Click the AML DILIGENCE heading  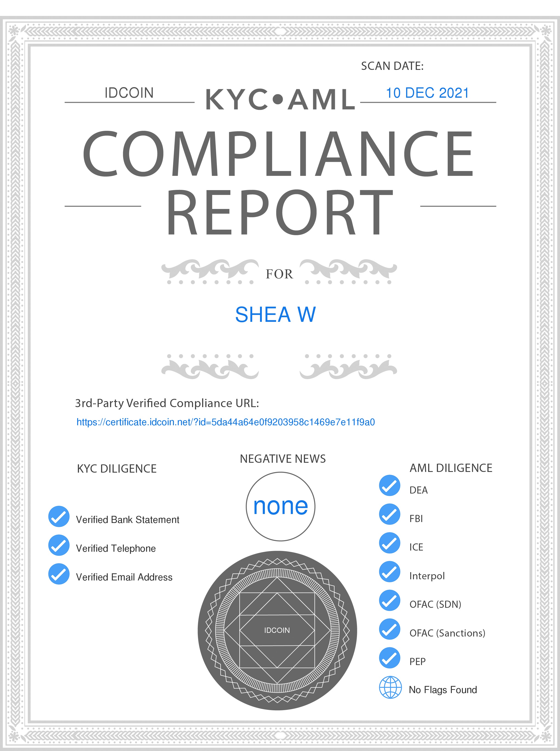click(450, 468)
